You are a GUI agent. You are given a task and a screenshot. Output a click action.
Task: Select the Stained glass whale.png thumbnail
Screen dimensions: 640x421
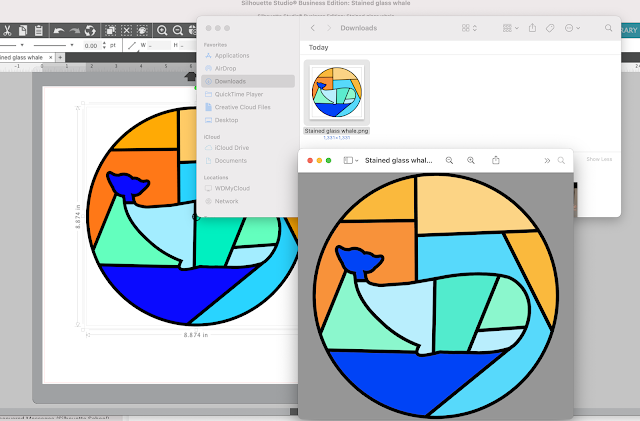pyautogui.click(x=337, y=93)
